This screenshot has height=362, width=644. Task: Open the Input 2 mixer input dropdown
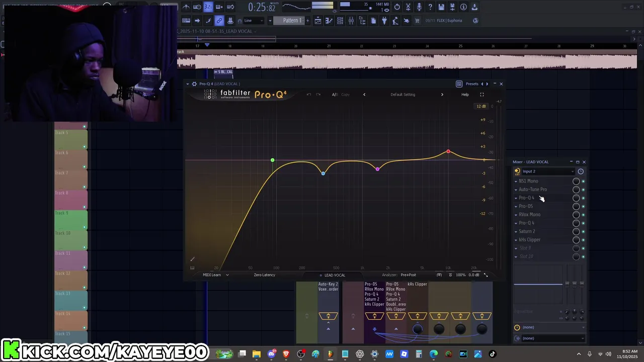click(x=548, y=171)
